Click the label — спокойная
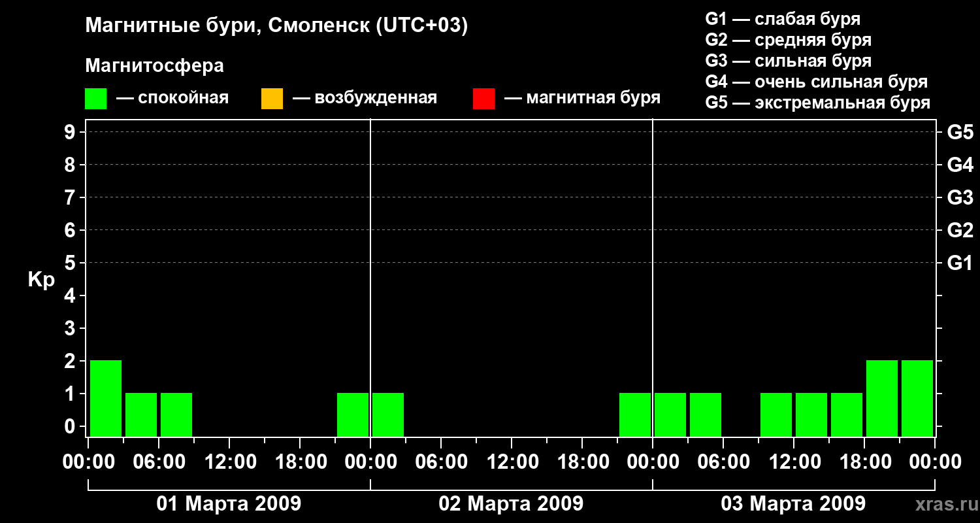Image resolution: width=980 pixels, height=523 pixels. pos(172,98)
